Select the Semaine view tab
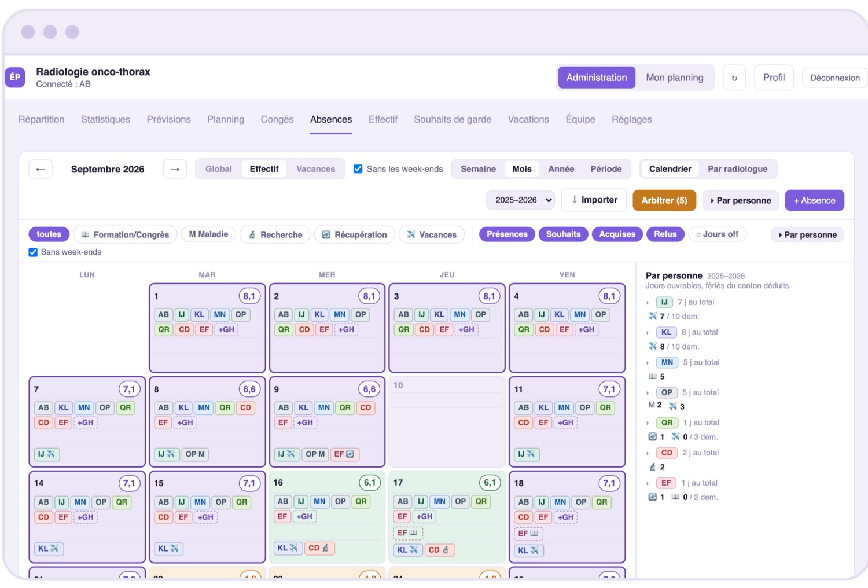Image resolution: width=868 pixels, height=588 pixels. pos(478,169)
